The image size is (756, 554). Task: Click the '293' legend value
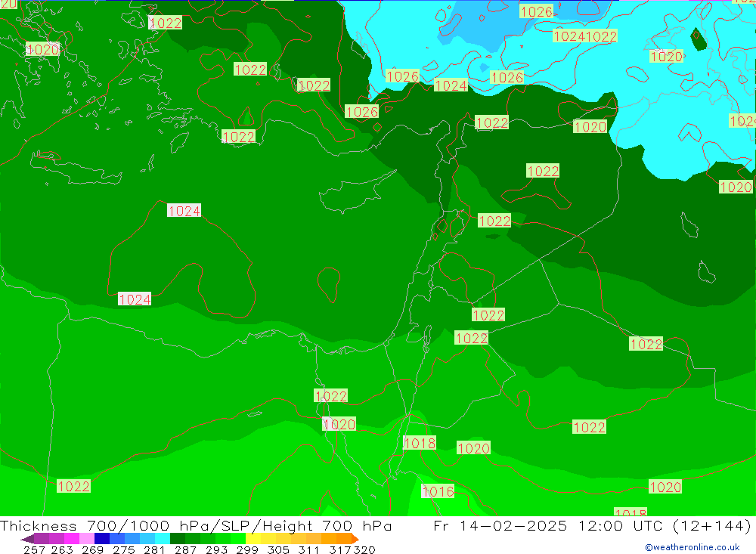(216, 549)
